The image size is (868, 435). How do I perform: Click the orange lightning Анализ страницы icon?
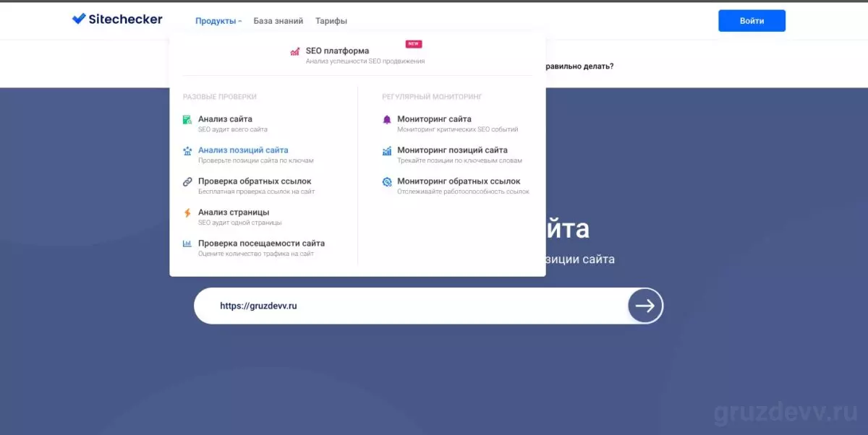pyautogui.click(x=187, y=212)
